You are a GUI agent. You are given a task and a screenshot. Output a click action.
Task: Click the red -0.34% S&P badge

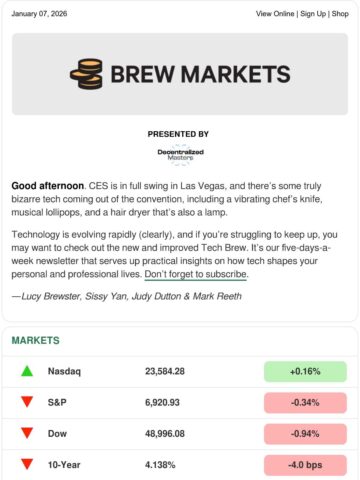[x=305, y=402]
